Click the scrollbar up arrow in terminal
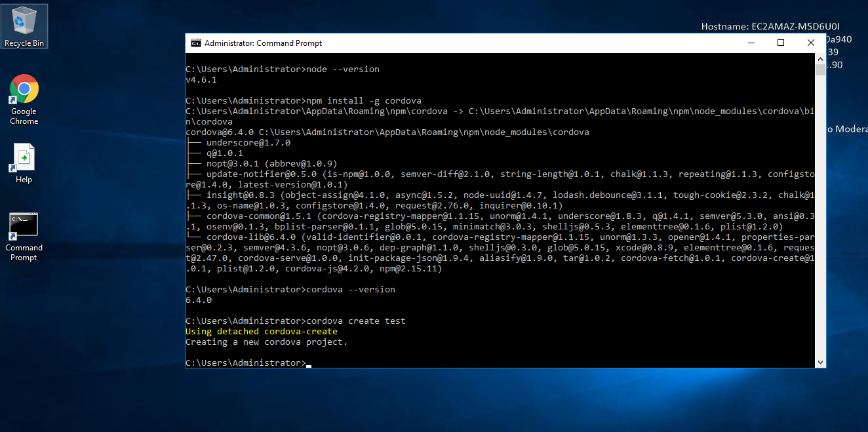Screen dimensions: 868x432 click(x=820, y=59)
